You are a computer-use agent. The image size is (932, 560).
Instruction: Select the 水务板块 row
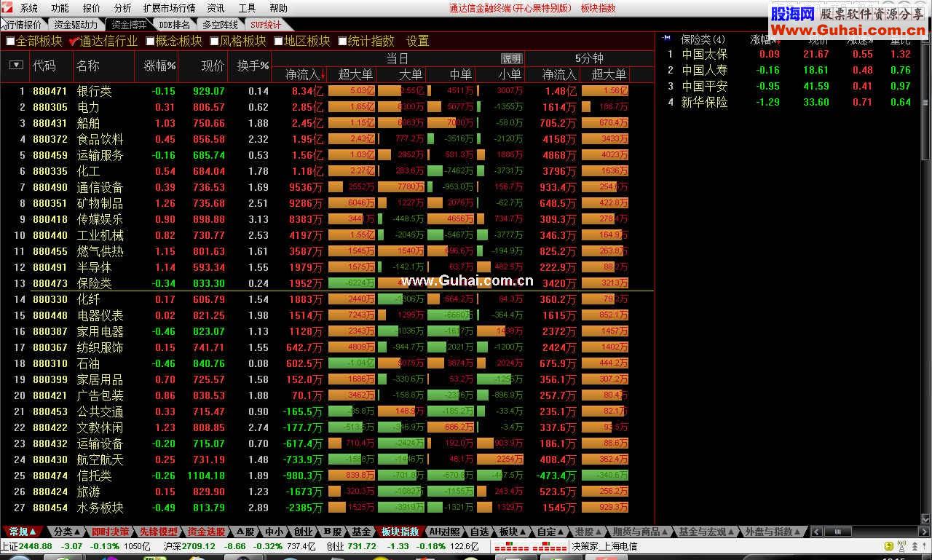click(x=327, y=508)
